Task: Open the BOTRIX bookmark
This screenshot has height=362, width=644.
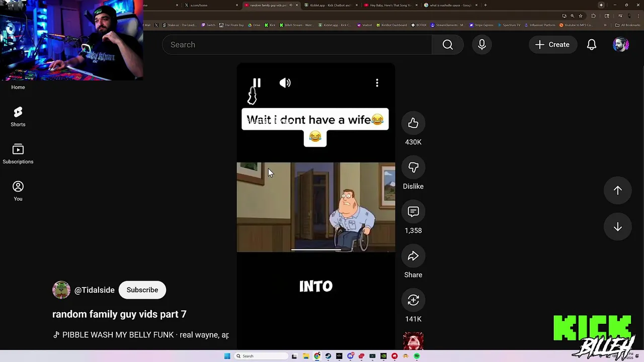Action: [419, 25]
